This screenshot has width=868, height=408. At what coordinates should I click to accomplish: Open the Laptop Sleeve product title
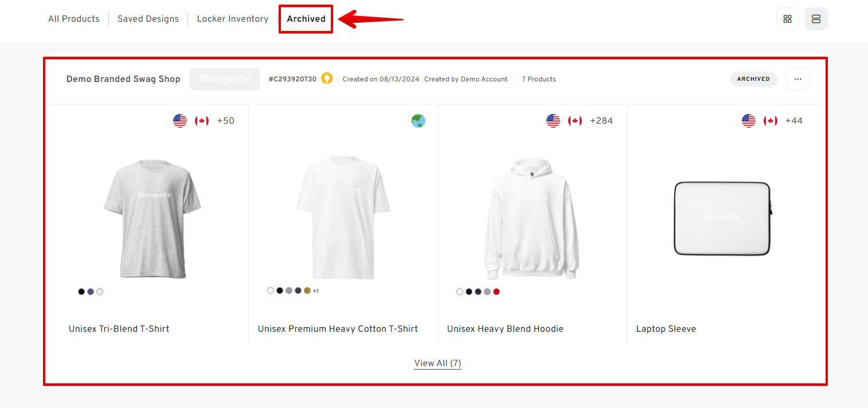point(666,329)
